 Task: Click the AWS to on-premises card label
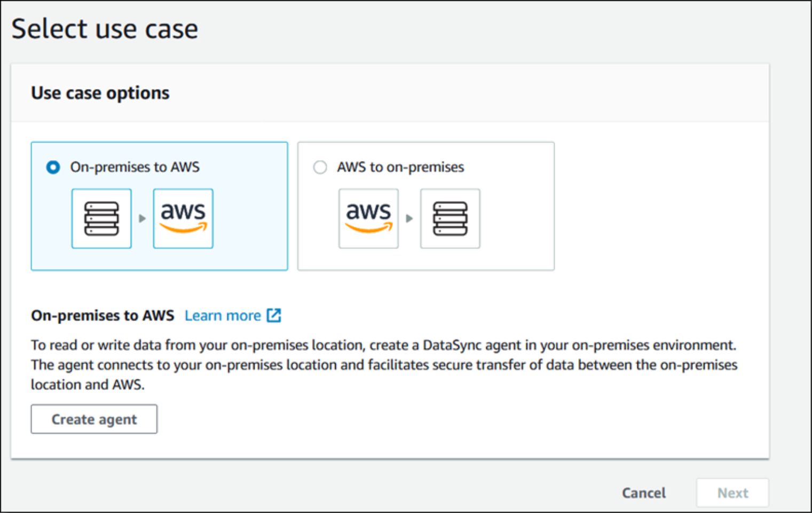click(x=400, y=167)
